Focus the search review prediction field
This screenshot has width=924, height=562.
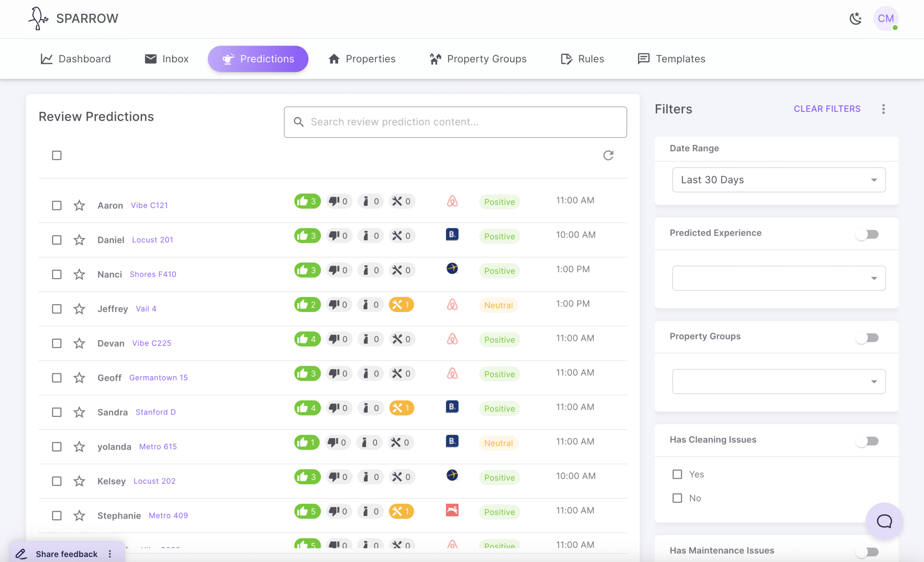[455, 122]
